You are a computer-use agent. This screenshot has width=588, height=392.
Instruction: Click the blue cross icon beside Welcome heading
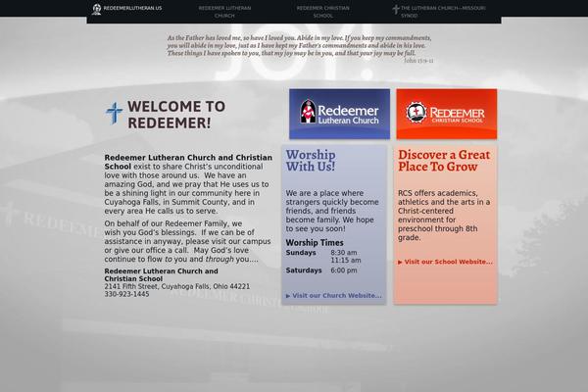[x=114, y=113]
